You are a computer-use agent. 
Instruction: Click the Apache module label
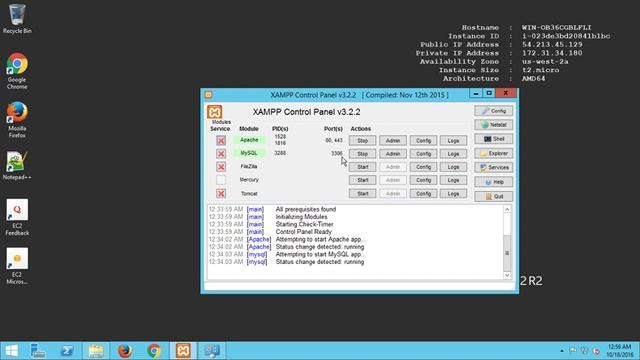coord(249,140)
